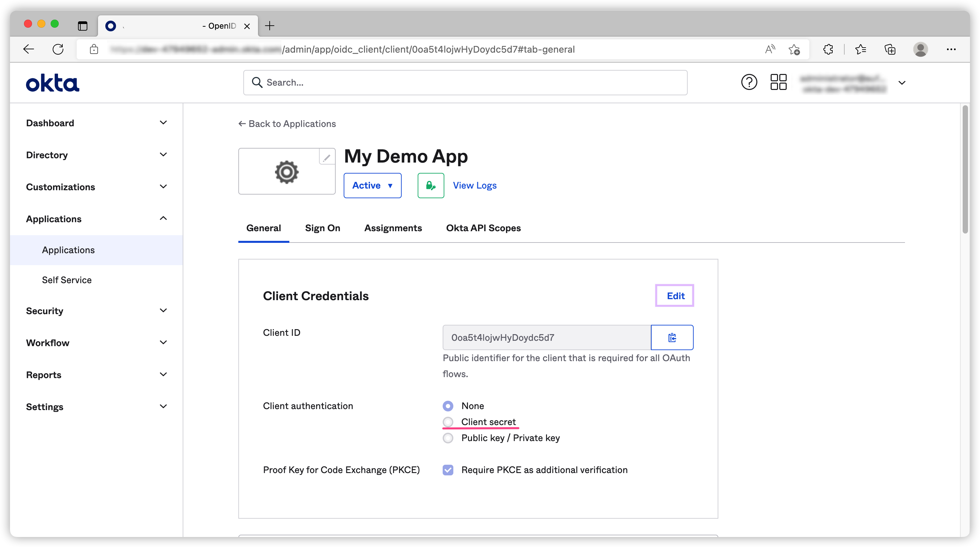Copy Client ID to clipboard

pos(672,337)
